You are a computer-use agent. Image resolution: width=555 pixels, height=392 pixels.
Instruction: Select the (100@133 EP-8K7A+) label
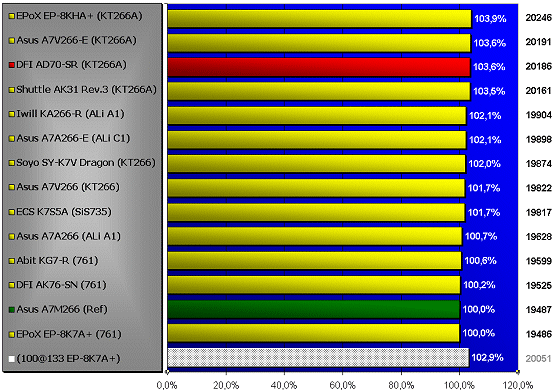[x=68, y=358]
